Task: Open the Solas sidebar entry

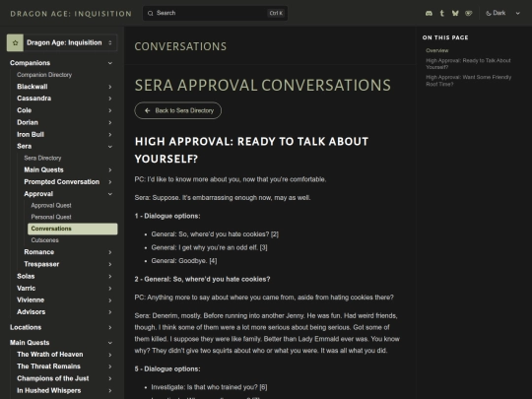Action: point(26,276)
